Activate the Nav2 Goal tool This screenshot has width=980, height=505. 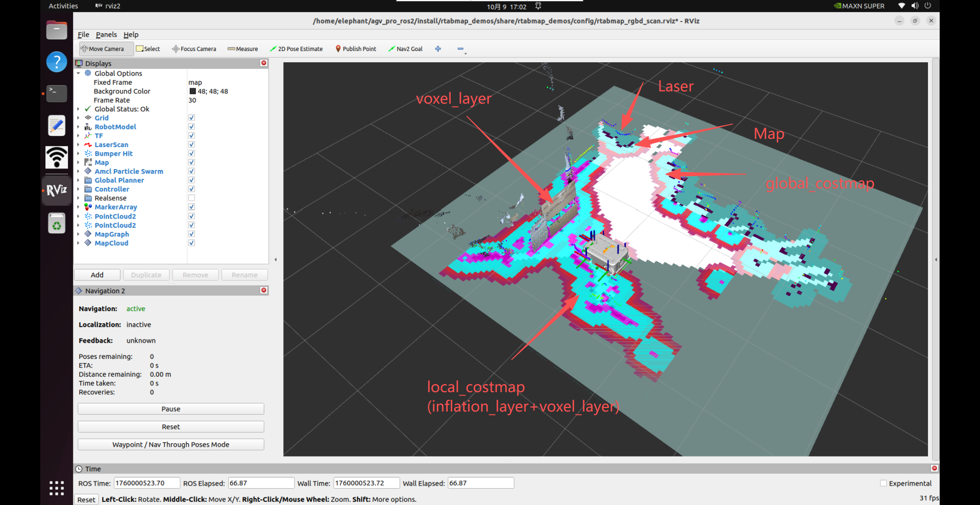tap(405, 49)
